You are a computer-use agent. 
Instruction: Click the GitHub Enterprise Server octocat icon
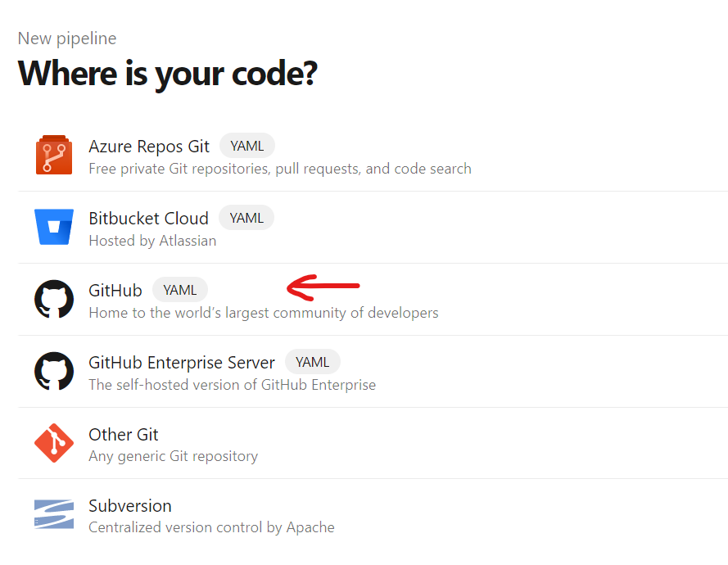click(53, 372)
